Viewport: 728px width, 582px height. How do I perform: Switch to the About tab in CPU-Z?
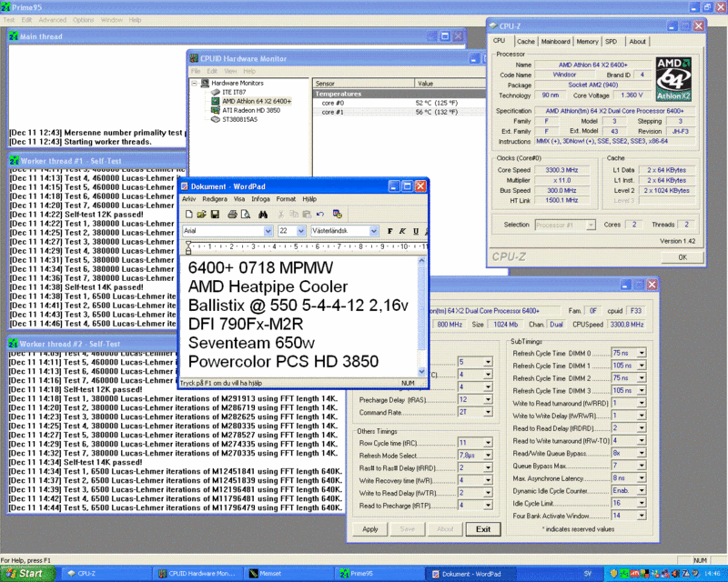coord(638,42)
